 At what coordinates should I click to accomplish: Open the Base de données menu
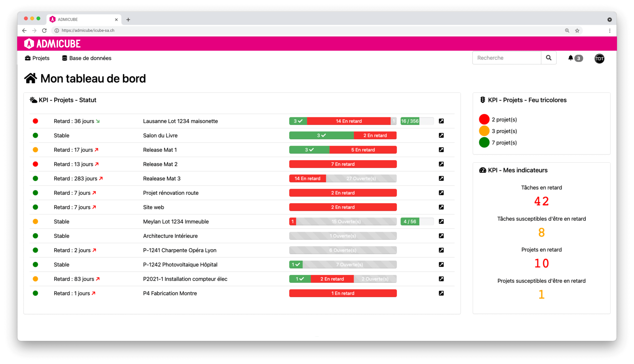86,58
